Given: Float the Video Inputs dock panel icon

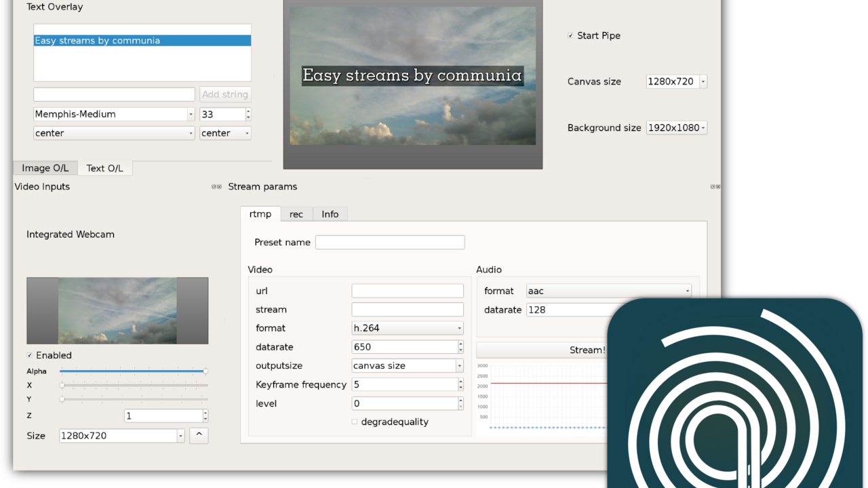Looking at the screenshot, I should click(x=214, y=186).
